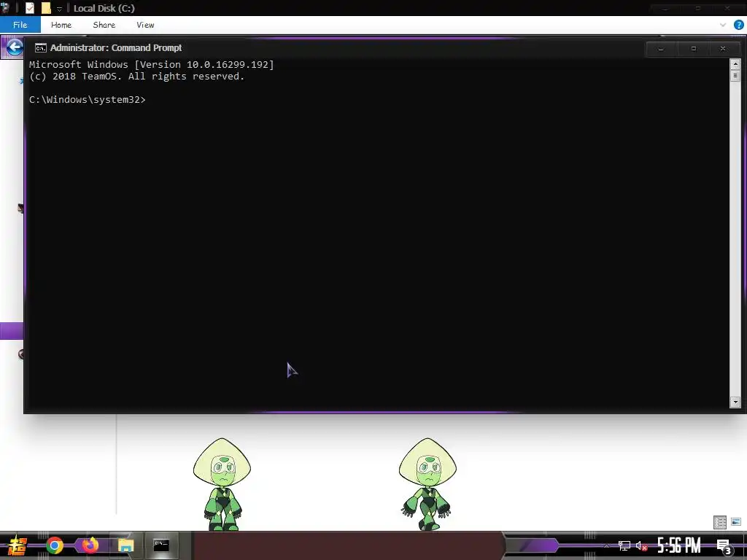Click the left Peridot character on desktop
Screen dimensions: 747x560
point(222,484)
